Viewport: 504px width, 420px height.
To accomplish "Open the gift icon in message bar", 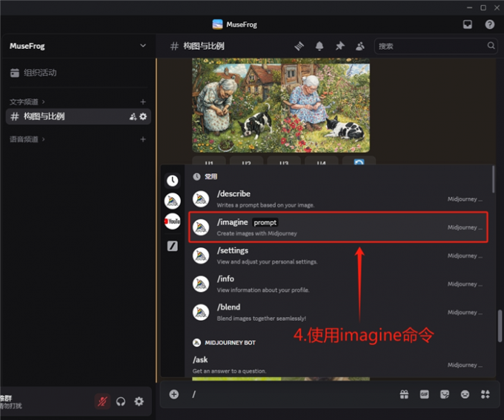I will coord(404,394).
